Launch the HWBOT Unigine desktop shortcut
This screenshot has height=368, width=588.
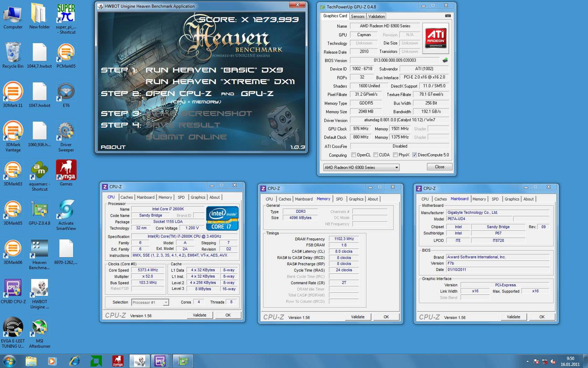coord(39,293)
